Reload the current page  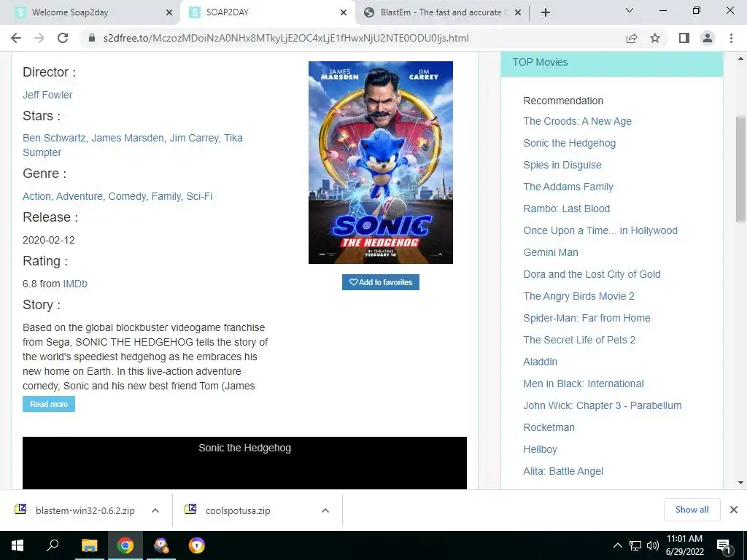point(63,38)
